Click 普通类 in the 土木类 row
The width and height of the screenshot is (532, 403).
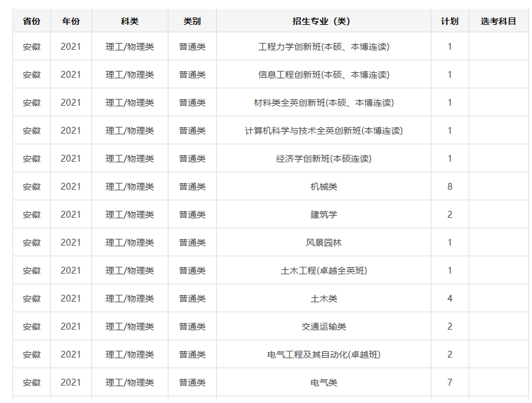[x=192, y=299]
